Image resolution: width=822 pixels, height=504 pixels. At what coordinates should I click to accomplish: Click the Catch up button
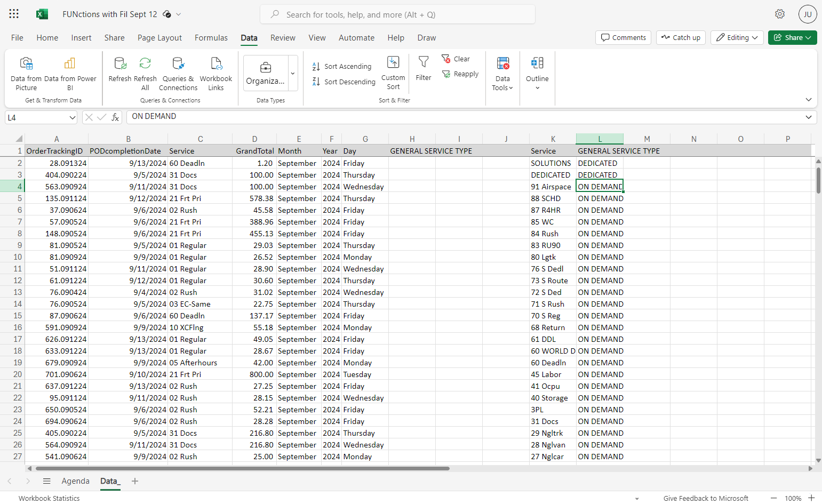click(681, 38)
